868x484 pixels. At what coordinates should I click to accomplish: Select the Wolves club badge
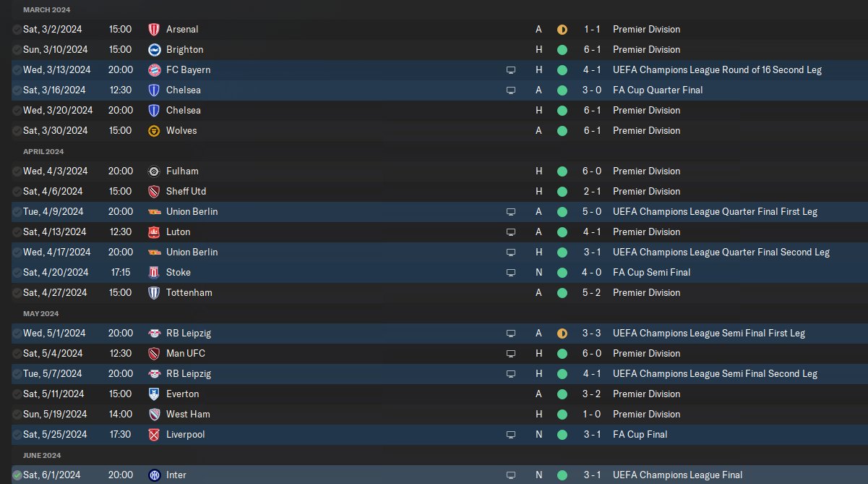[153, 131]
